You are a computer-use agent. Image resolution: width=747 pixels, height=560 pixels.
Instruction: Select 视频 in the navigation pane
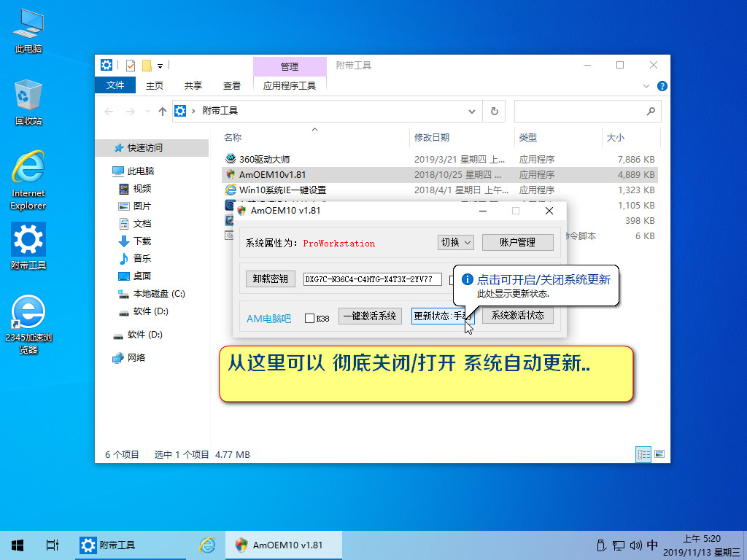click(142, 189)
